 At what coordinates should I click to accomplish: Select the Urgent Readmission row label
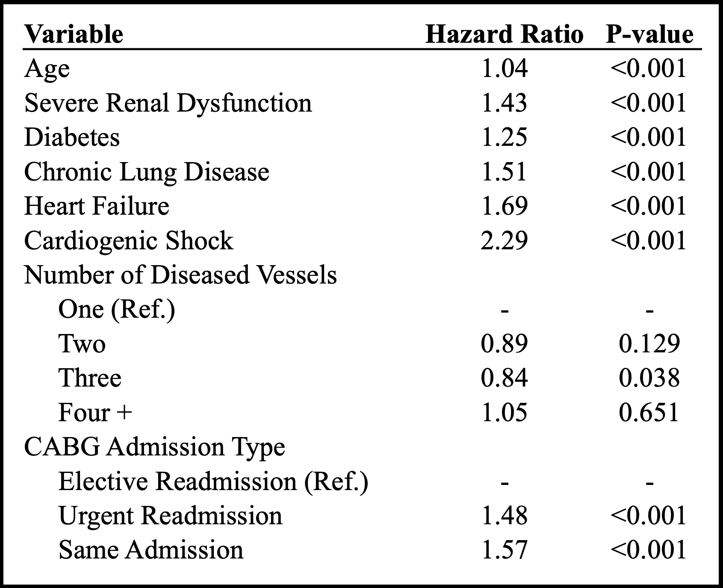point(170,515)
